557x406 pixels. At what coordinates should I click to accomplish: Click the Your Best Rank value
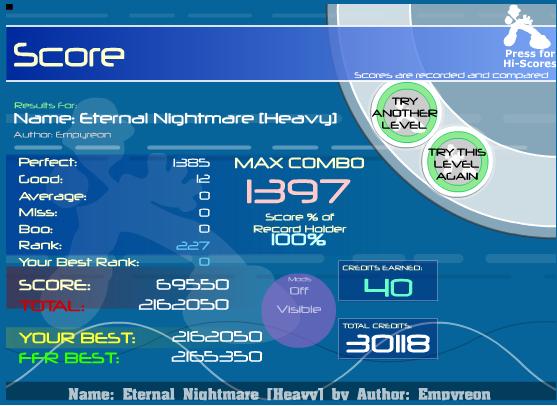tap(204, 262)
